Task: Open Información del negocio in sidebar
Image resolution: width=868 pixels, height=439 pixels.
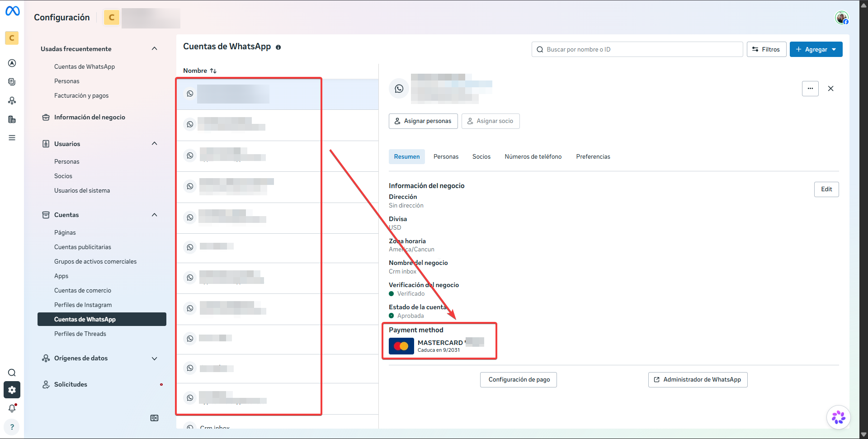Action: tap(90, 117)
